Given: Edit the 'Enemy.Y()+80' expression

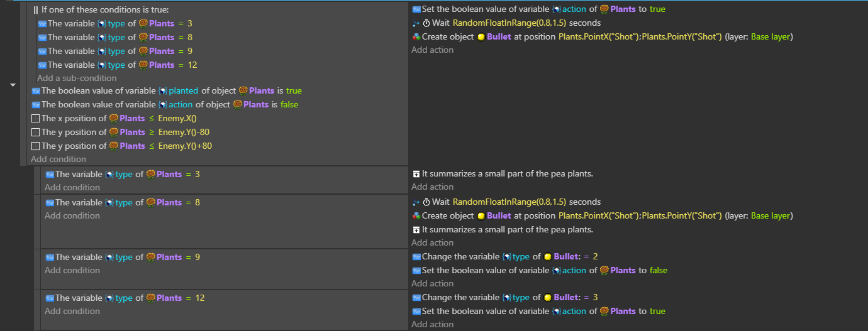Looking at the screenshot, I should click(x=185, y=146).
